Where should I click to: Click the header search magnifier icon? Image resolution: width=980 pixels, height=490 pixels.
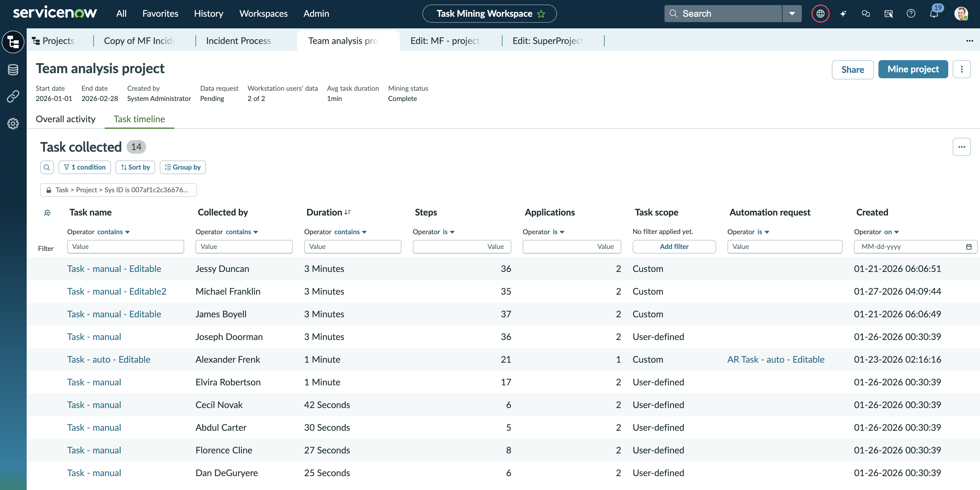point(673,14)
